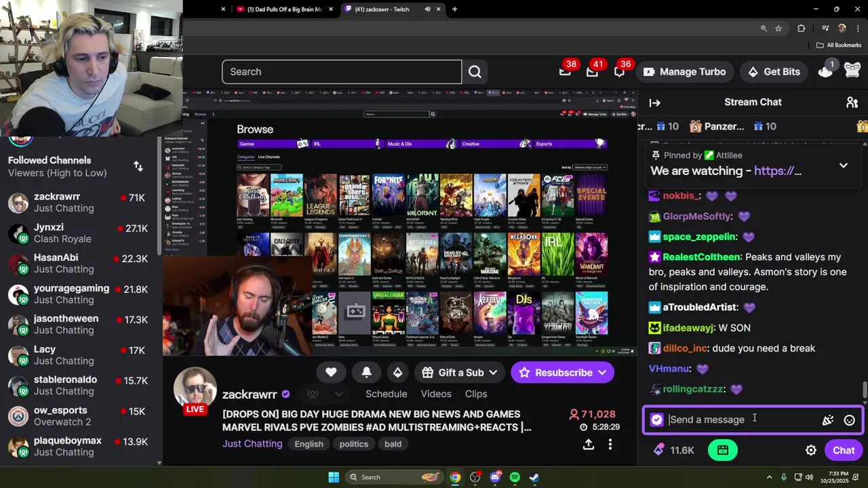Click the zackrawrr channel name link
Viewport: 868px width, 488px height.
(x=250, y=394)
